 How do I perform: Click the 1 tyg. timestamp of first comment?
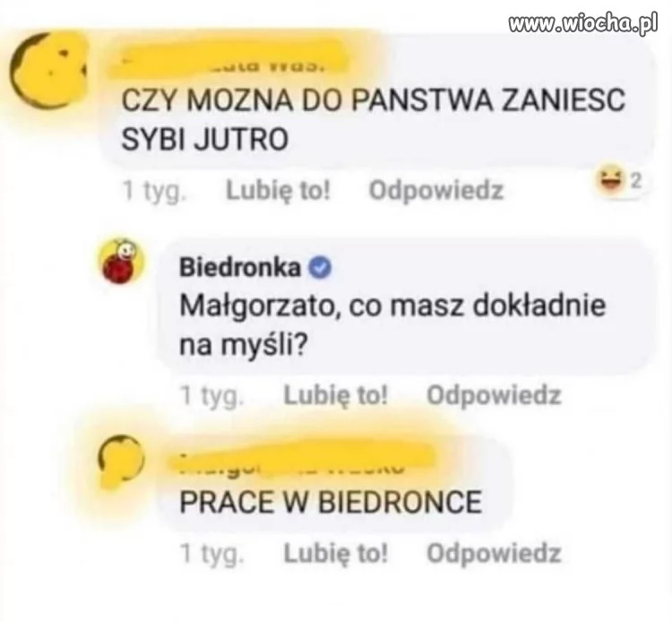click(154, 191)
